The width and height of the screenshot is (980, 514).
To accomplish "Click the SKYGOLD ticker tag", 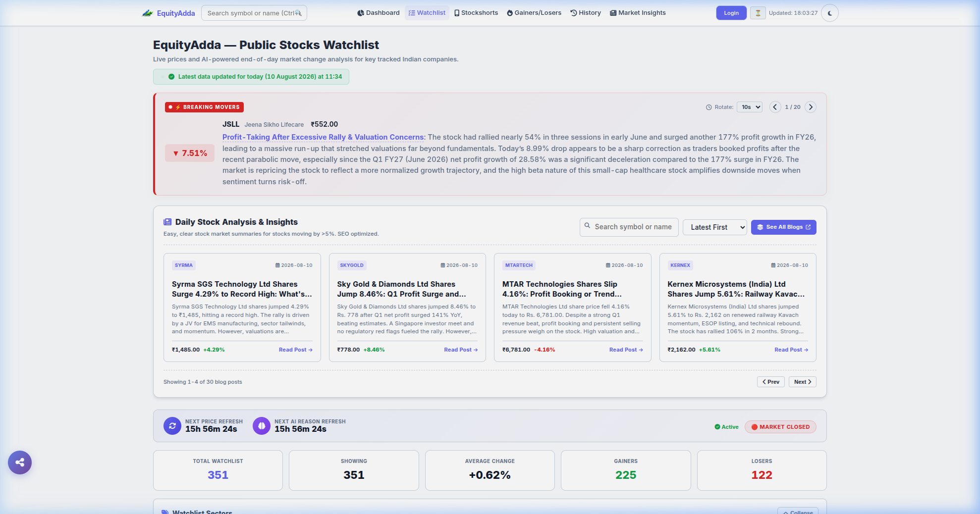I will click(x=352, y=265).
